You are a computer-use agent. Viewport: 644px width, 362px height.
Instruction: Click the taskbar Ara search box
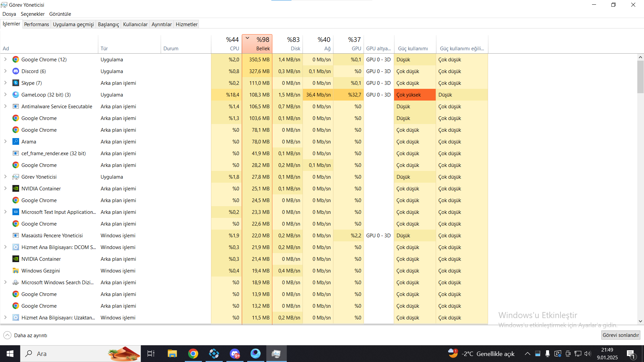tap(80, 354)
